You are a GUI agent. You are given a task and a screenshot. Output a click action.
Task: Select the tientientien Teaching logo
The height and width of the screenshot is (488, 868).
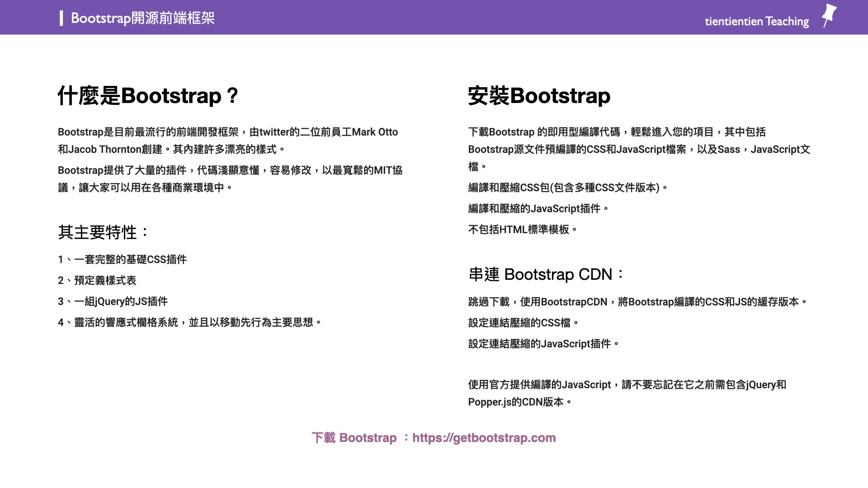756,21
